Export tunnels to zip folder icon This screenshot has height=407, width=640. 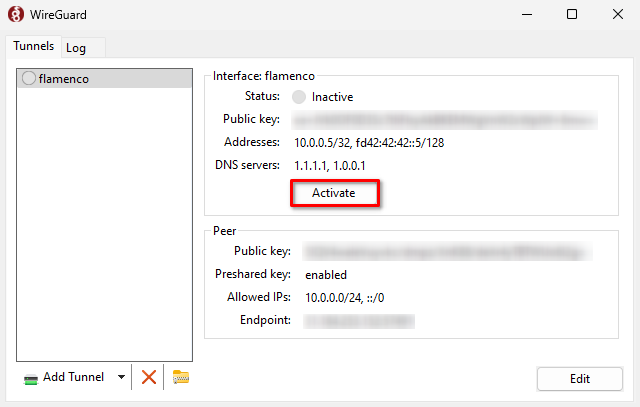click(x=181, y=377)
